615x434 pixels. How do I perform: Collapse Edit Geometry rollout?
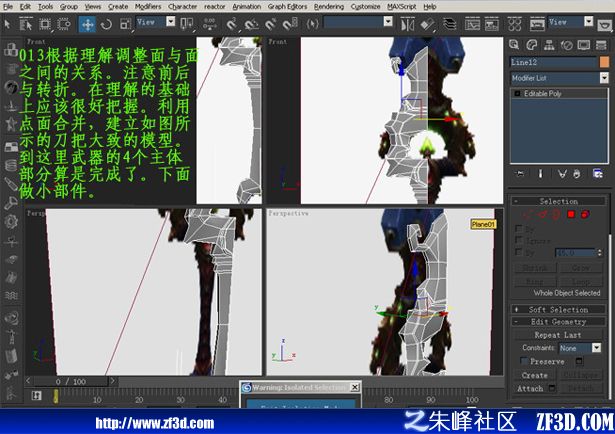pos(559,321)
